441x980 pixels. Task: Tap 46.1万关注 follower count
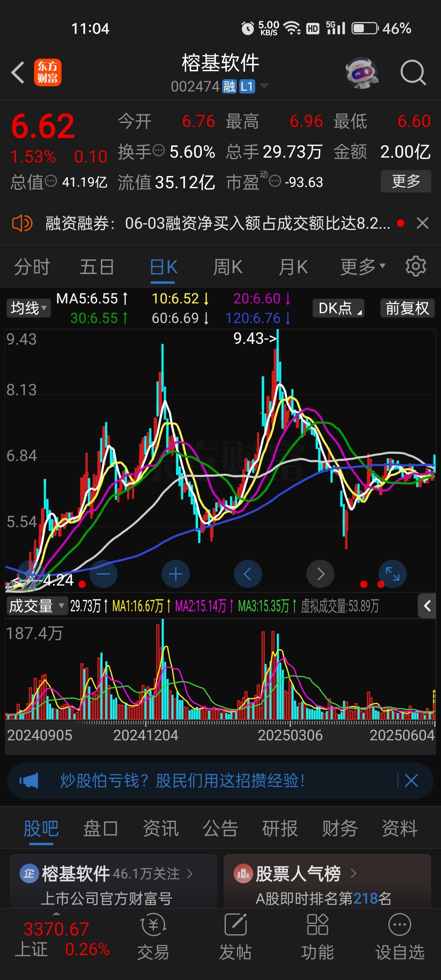pos(146,874)
